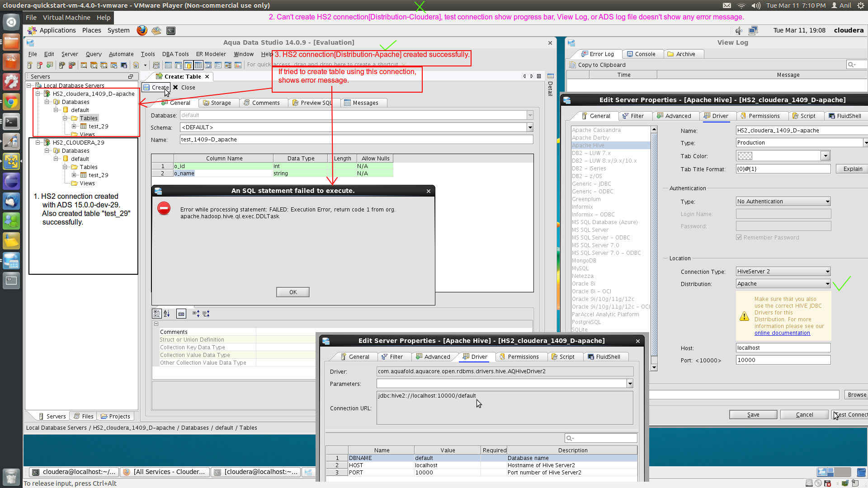Open the online documentation link

point(782,333)
